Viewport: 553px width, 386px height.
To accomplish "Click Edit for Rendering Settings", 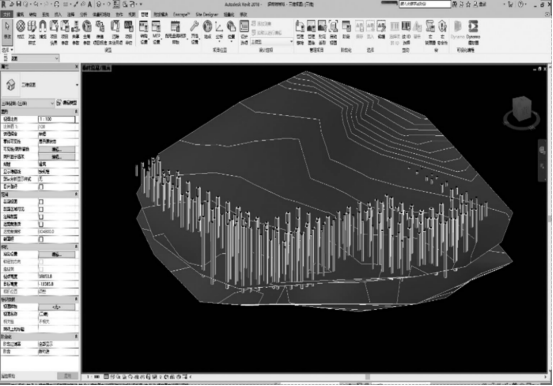I will 57,254.
